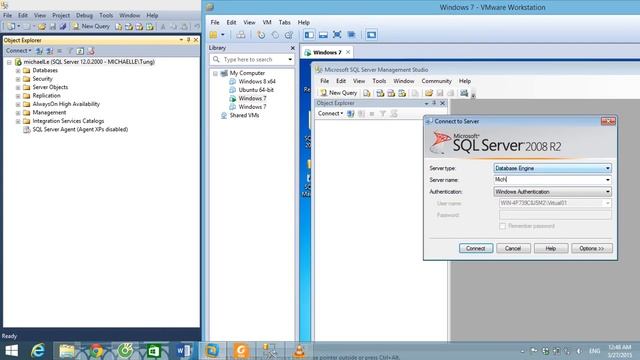Collapse My Computer in VMware Library

215,73
